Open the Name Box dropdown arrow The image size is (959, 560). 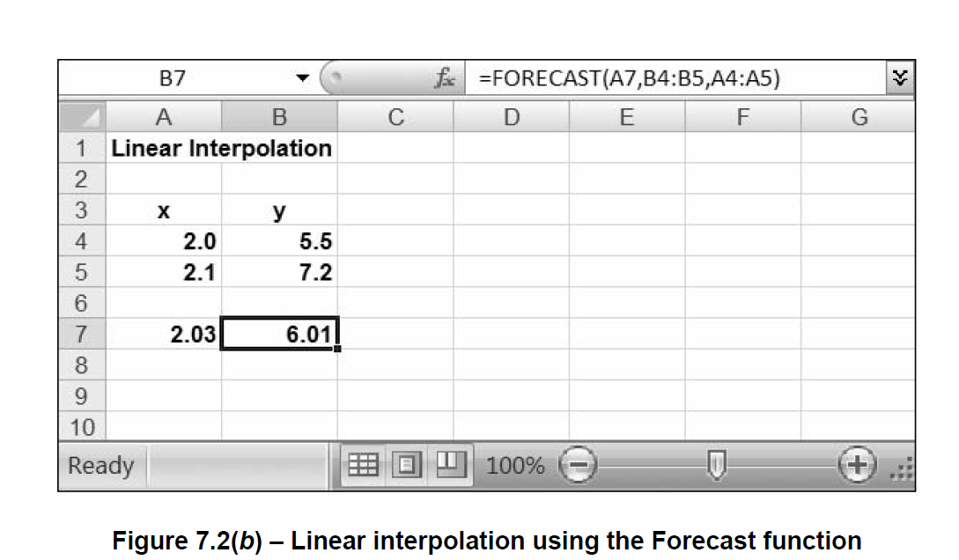303,77
